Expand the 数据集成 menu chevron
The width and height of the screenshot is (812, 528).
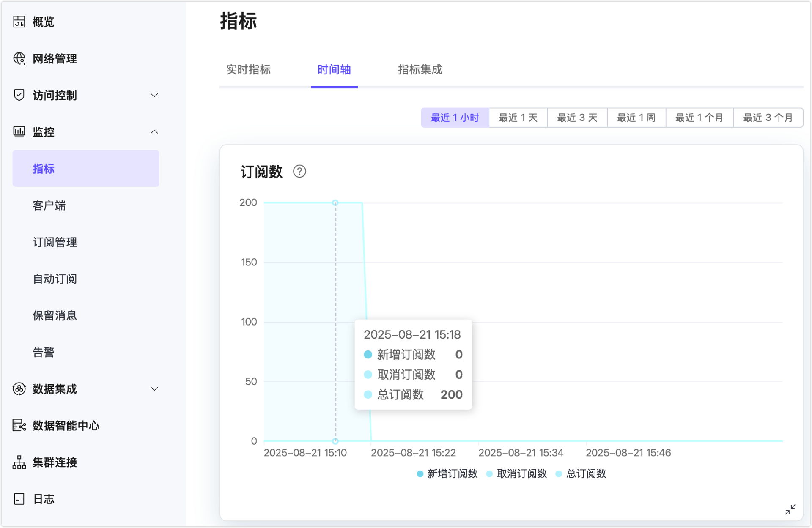(x=154, y=389)
